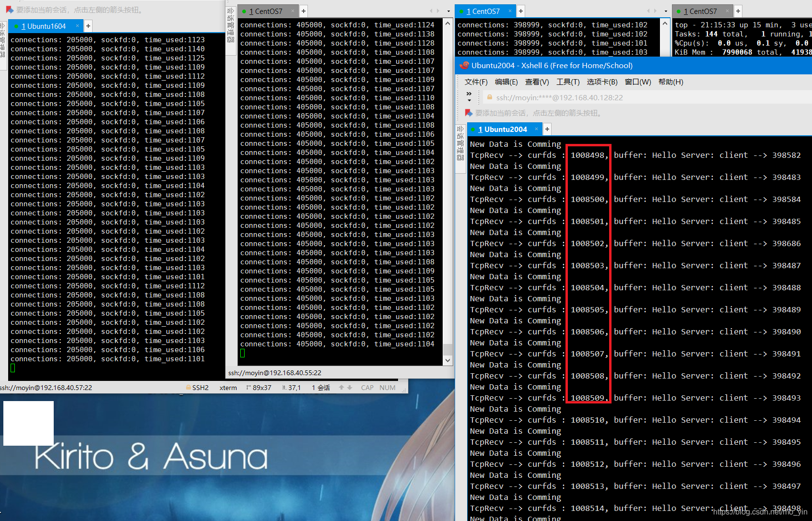812x521 pixels.
Task: Add new tab beside Ubuntu2004 tab
Action: [547, 129]
